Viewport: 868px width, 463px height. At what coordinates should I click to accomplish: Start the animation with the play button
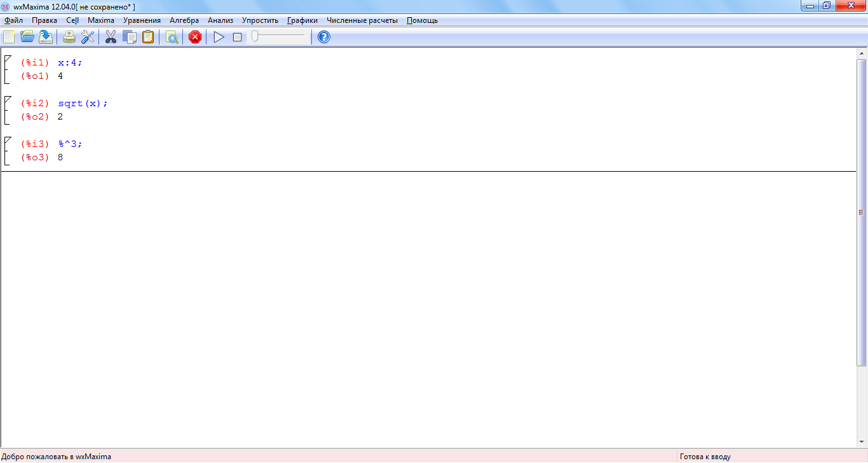(x=219, y=37)
